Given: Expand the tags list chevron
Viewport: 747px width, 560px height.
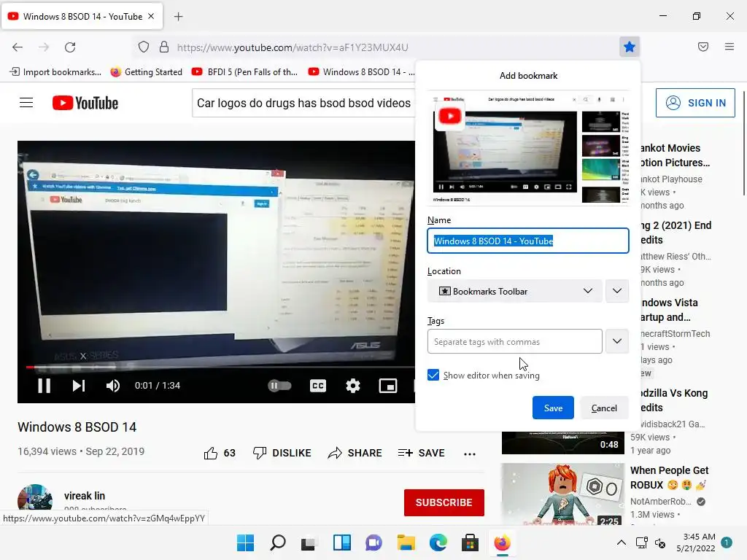Looking at the screenshot, I should coord(617,341).
